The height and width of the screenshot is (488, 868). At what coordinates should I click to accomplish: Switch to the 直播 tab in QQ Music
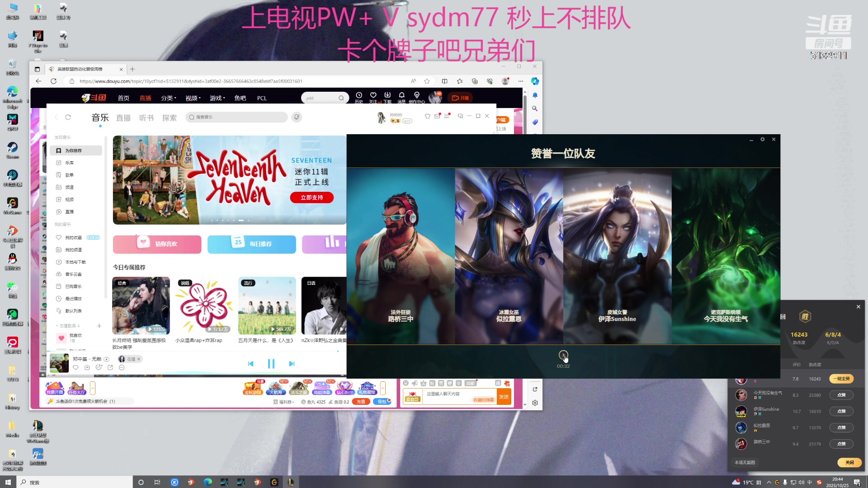[123, 118]
